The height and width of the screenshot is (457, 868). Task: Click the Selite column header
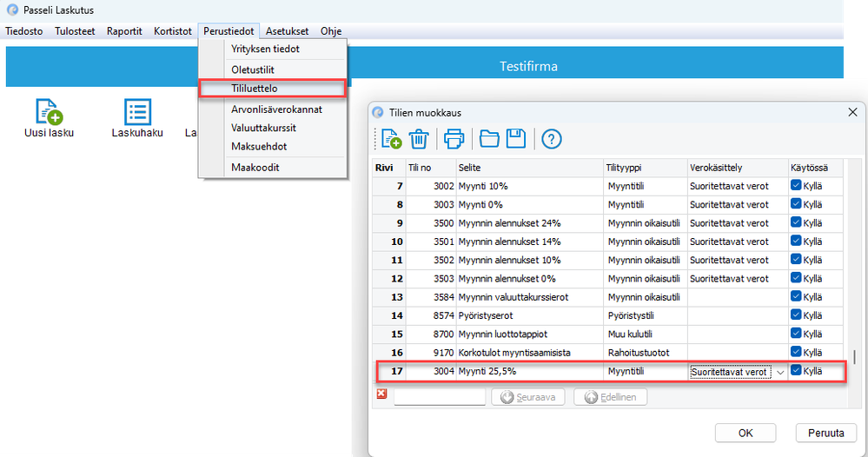point(530,168)
